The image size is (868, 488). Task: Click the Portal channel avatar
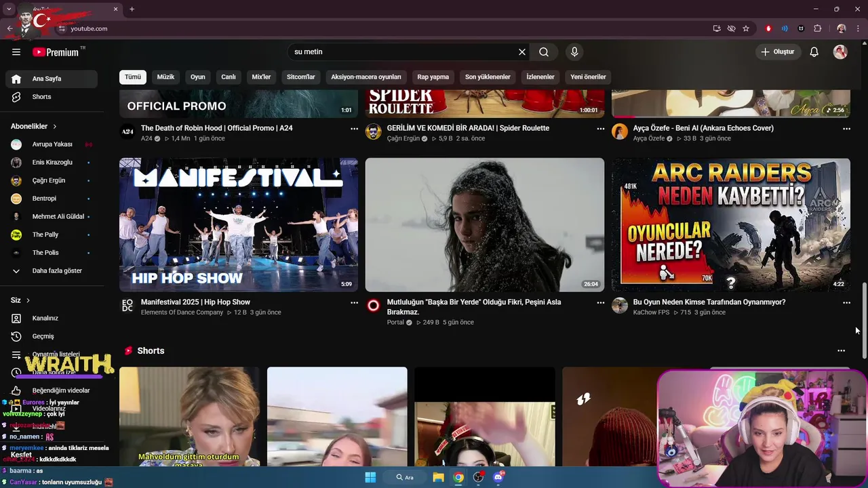coord(374,306)
